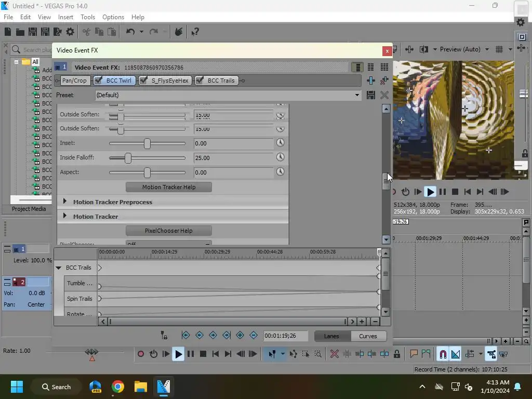Open project Properties gear icon
This screenshot has height=399, width=532.
(x=70, y=32)
